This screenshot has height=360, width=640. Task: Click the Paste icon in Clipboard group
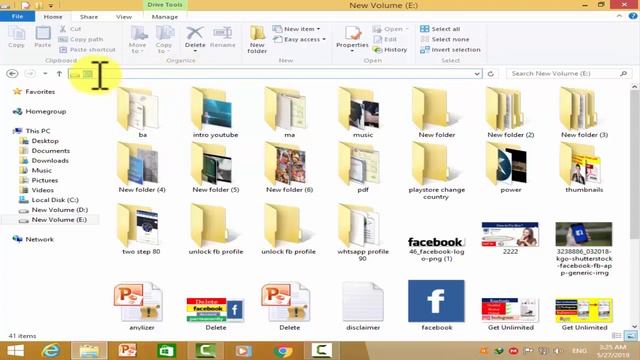[42, 37]
